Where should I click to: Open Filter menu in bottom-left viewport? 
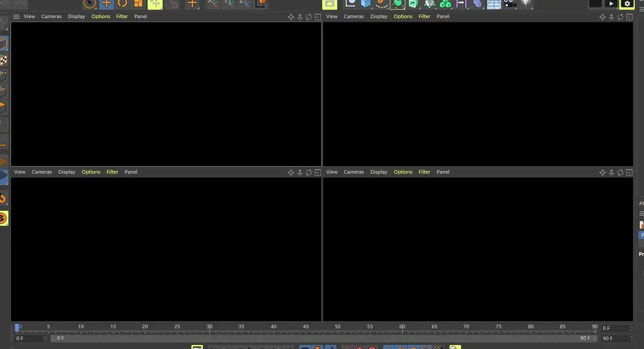(112, 172)
